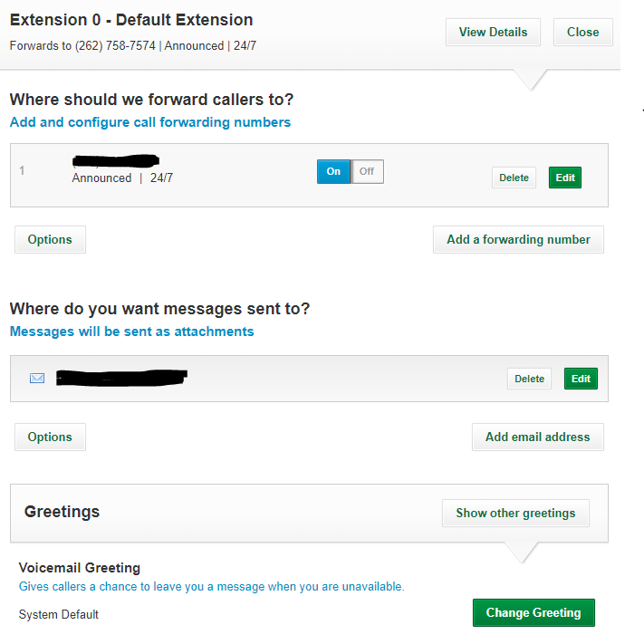This screenshot has height=644, width=644.
Task: Open Add and configure call forwarding numbers
Action: tap(150, 122)
